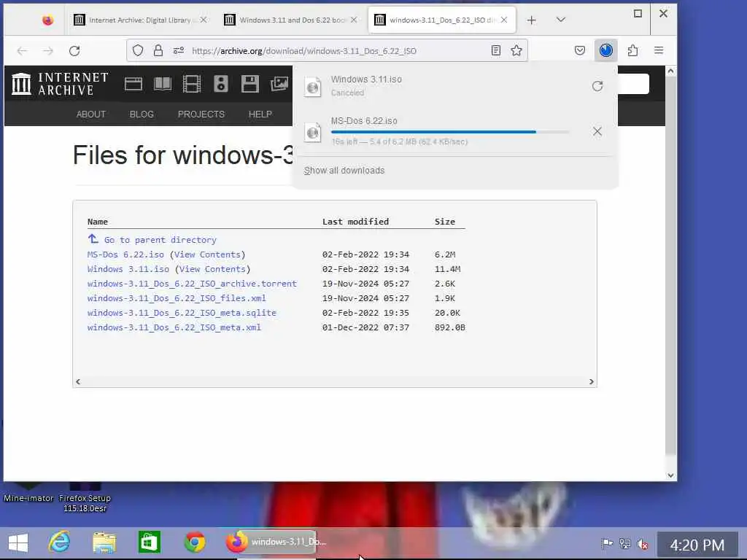Open the Audio speaker icon

pyautogui.click(x=220, y=84)
